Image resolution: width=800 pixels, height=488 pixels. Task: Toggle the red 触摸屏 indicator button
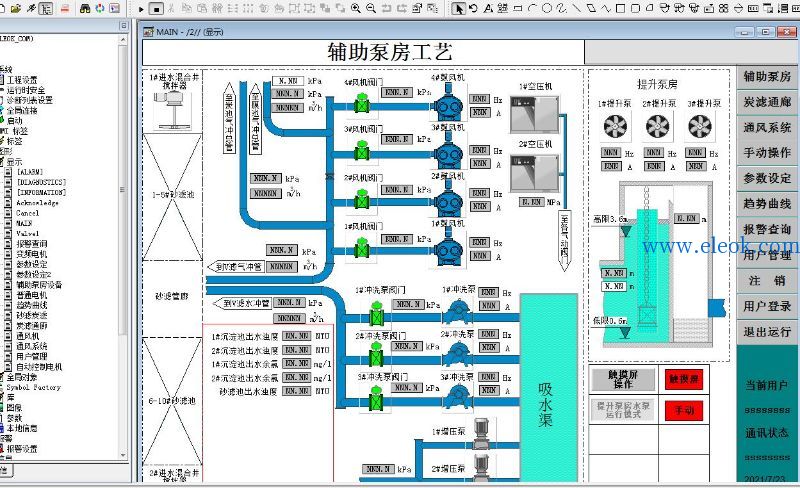684,379
